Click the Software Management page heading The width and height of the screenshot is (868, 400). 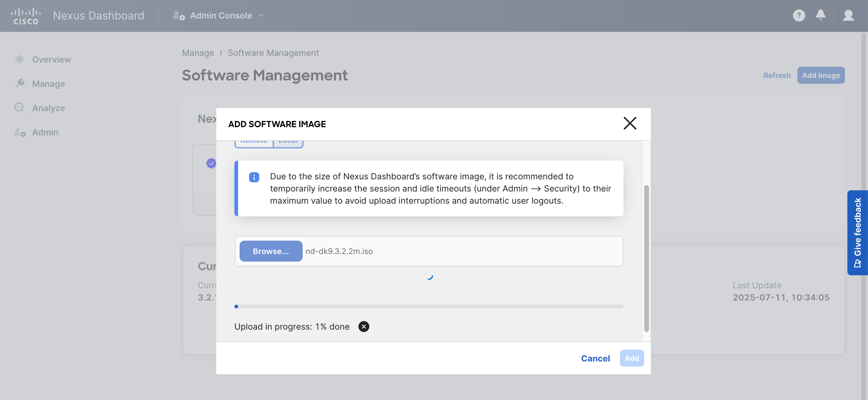[265, 75]
